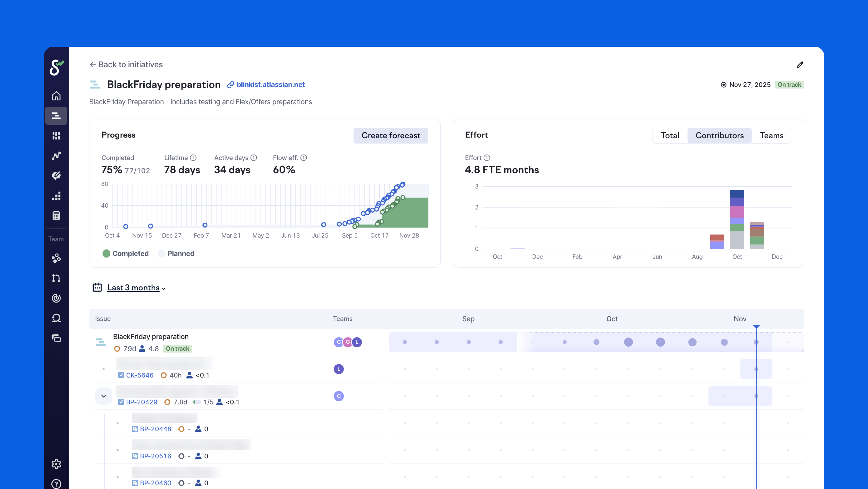The image size is (868, 489).
Task: Click the Flow eff. info icon
Action: click(x=304, y=158)
